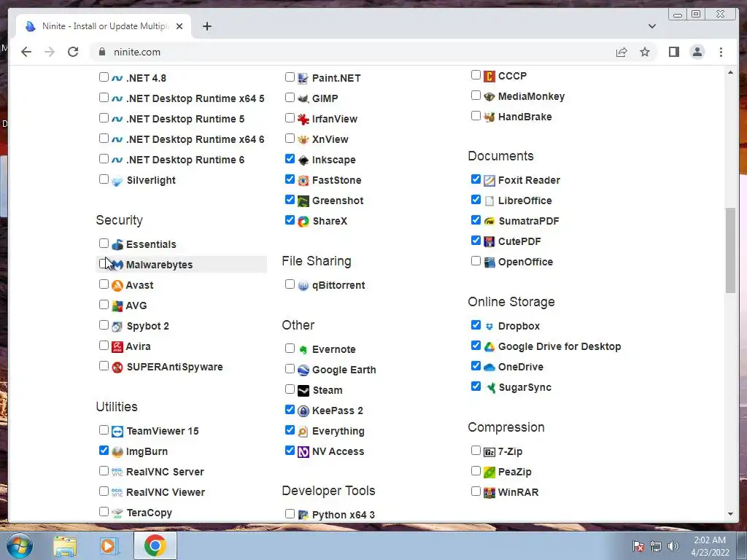
Task: Click the ImgBurn icon
Action: click(117, 452)
